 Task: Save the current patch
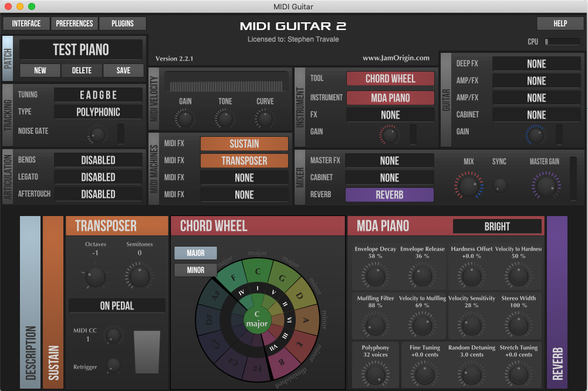[x=123, y=70]
